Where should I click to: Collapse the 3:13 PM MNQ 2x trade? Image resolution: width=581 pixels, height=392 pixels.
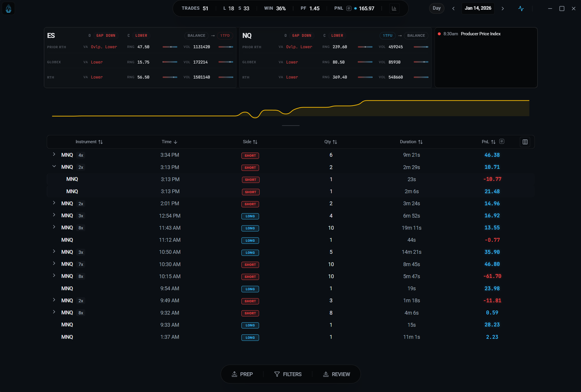(54, 166)
